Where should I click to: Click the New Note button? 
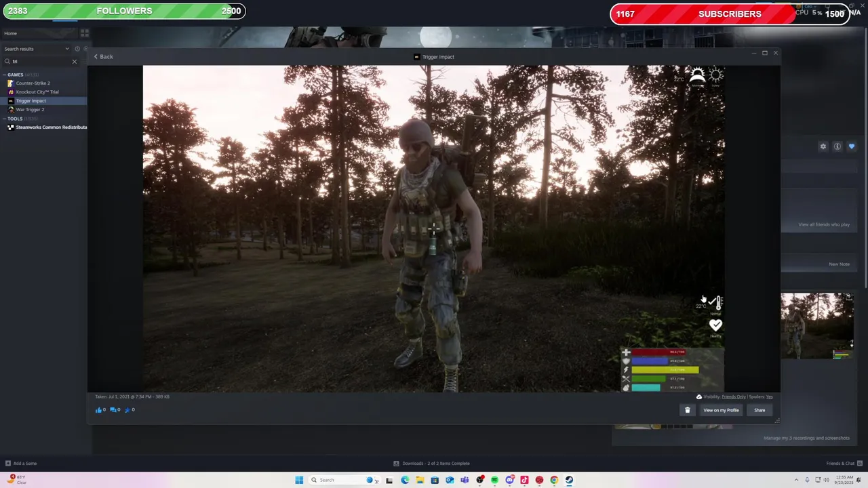[x=839, y=264]
